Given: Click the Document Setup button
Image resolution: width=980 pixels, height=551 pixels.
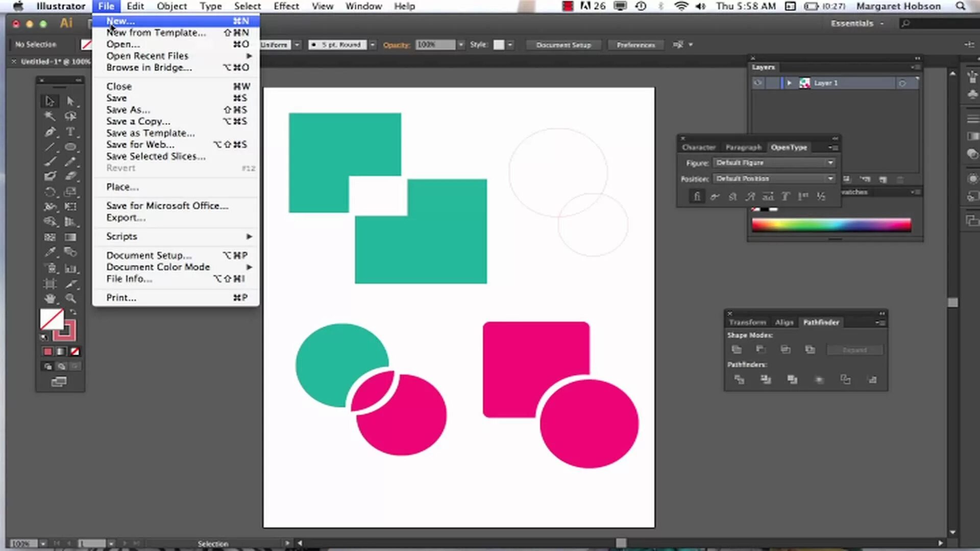Looking at the screenshot, I should 563,45.
